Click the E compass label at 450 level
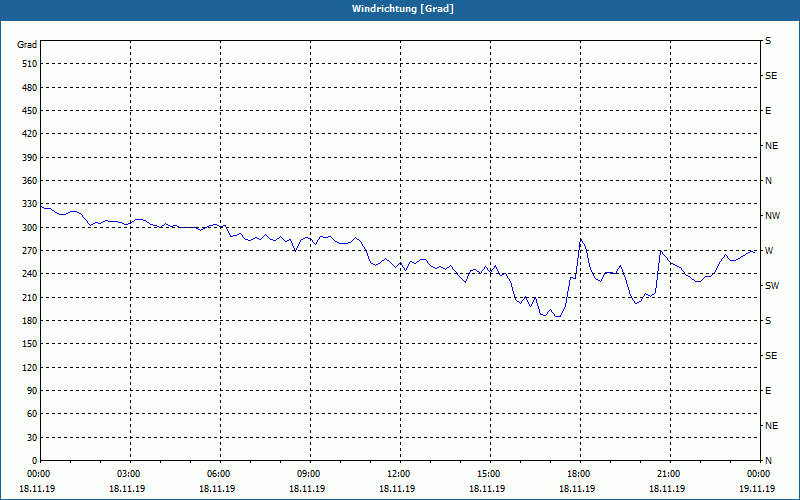 pyautogui.click(x=768, y=111)
